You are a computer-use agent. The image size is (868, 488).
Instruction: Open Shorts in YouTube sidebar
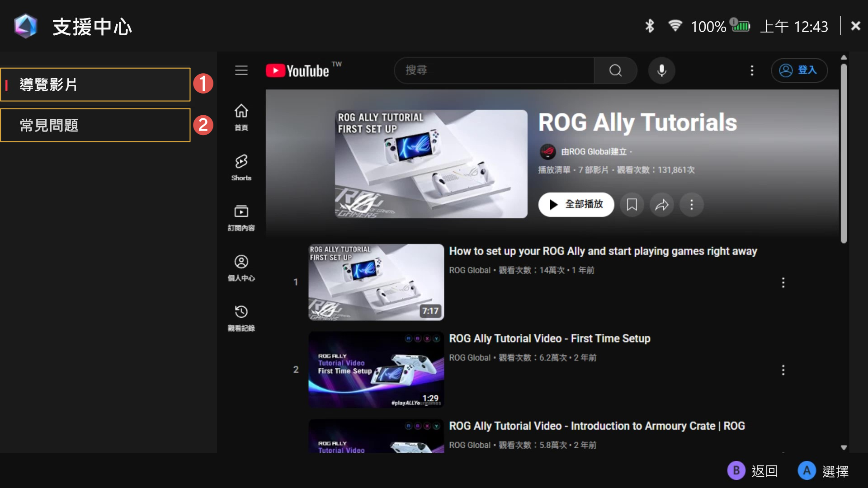[241, 167]
